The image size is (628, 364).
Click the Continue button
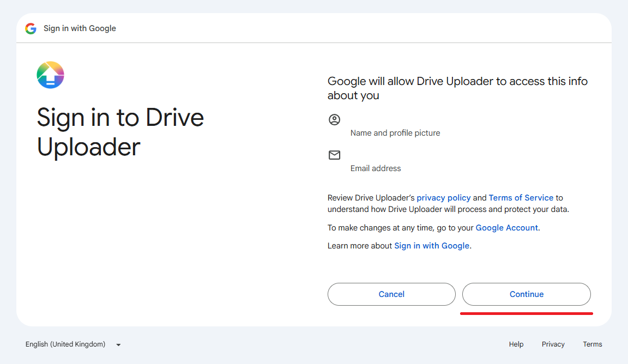click(526, 294)
